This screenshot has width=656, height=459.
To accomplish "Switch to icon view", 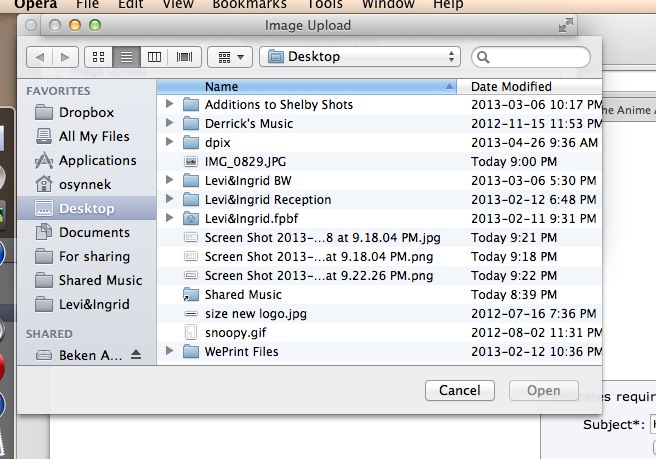I will pos(98,57).
